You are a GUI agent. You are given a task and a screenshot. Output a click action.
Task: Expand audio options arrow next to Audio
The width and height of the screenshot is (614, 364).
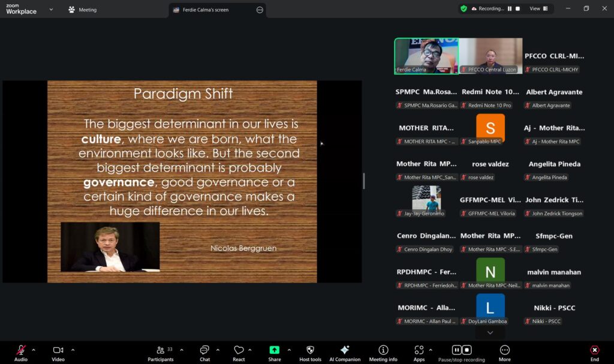34,350
